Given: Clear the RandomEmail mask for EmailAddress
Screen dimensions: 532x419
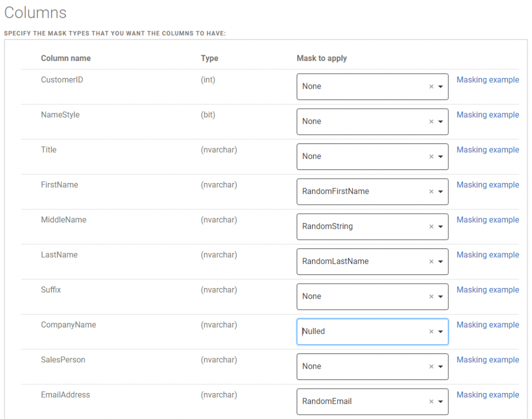Looking at the screenshot, I should pos(431,401).
